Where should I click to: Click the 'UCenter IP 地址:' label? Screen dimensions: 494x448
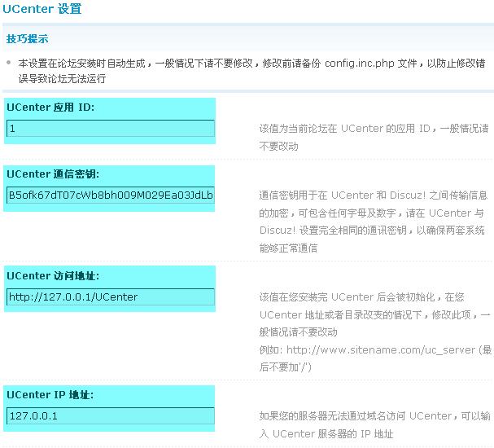(50, 395)
